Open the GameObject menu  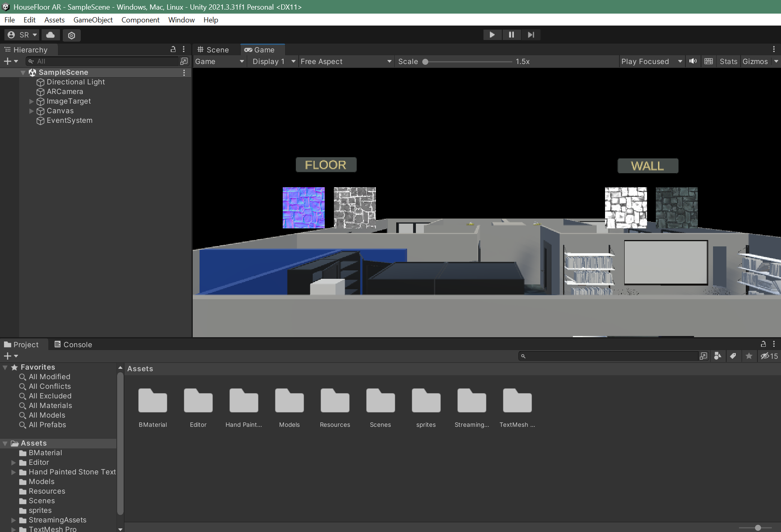click(93, 20)
